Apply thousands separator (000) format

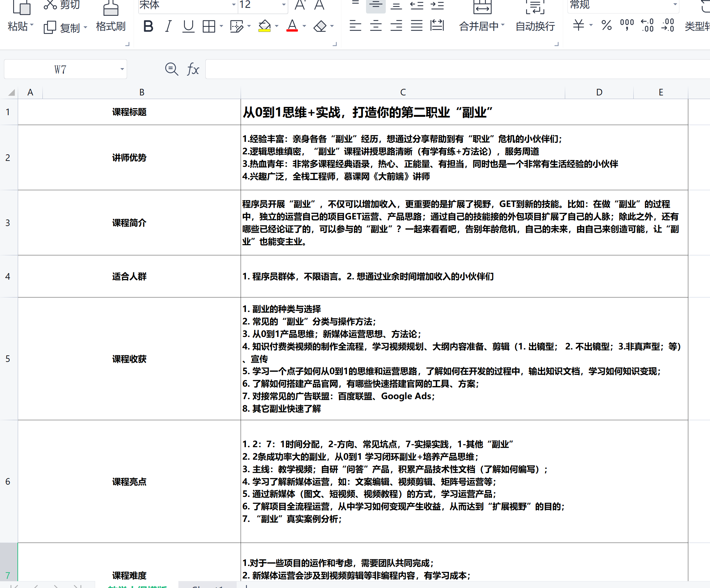[627, 25]
